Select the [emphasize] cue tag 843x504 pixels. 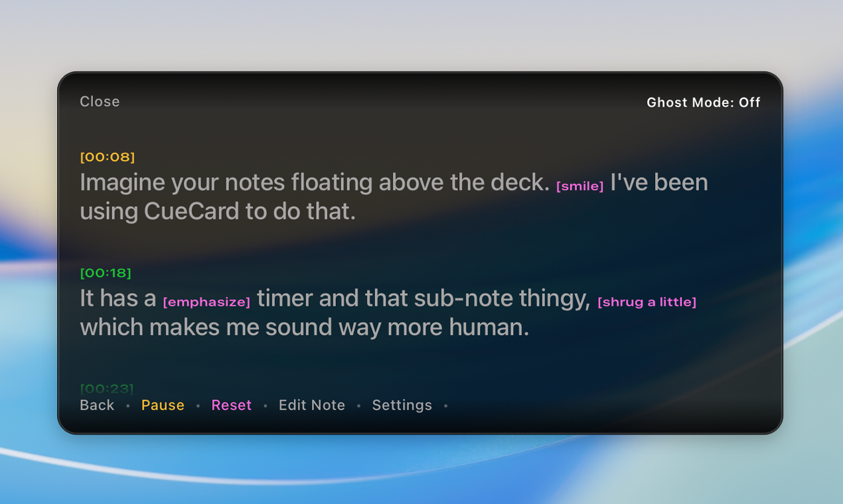click(206, 302)
